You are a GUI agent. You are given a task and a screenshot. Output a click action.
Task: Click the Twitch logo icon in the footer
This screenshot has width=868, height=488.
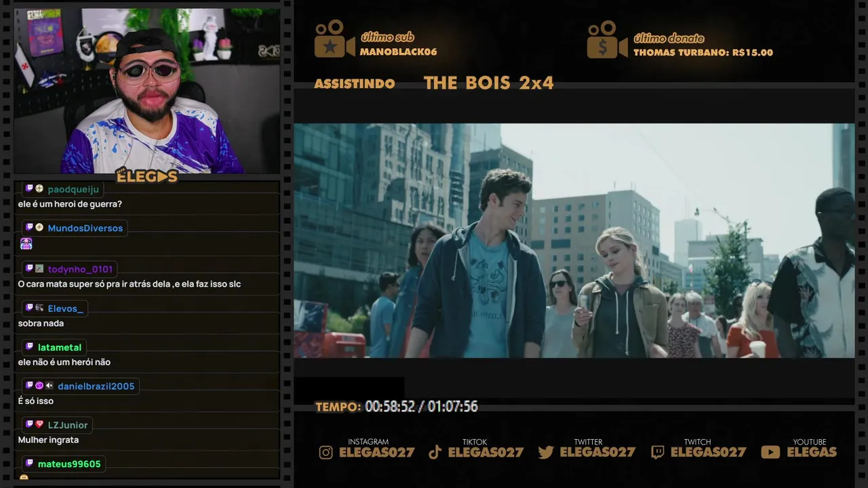pyautogui.click(x=658, y=452)
